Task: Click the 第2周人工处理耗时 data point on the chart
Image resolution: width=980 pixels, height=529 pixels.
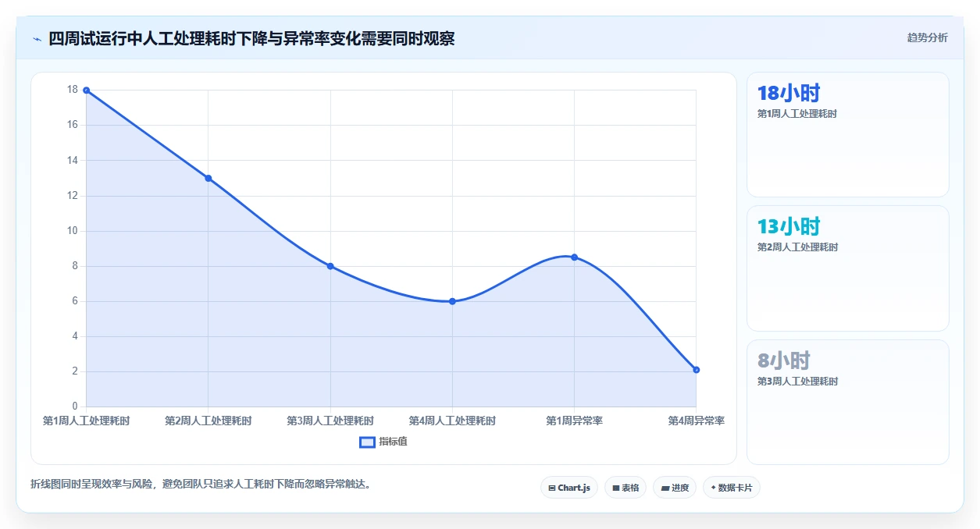Action: point(208,178)
